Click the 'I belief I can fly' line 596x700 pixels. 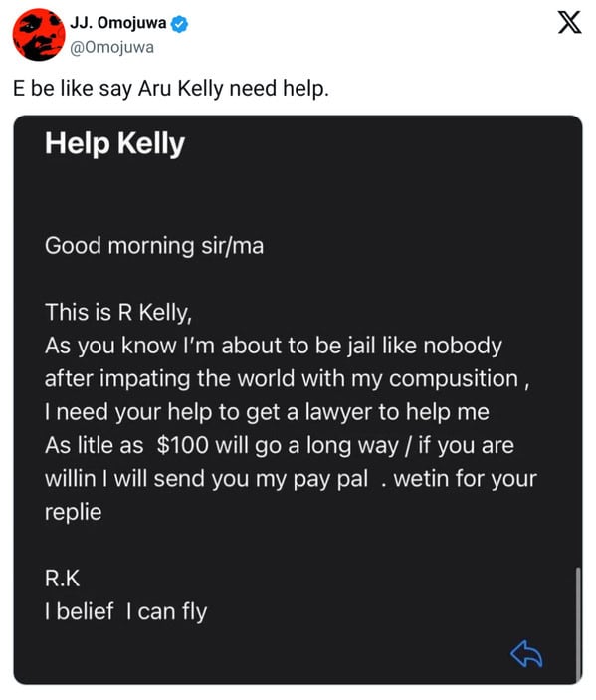click(125, 612)
